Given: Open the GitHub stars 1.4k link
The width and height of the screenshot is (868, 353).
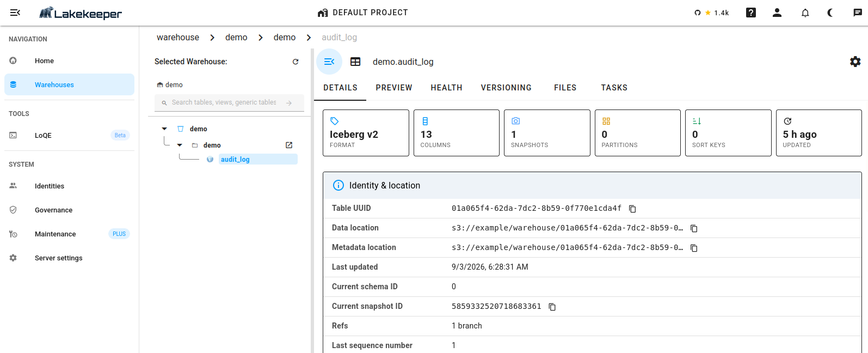Looking at the screenshot, I should click(x=712, y=13).
